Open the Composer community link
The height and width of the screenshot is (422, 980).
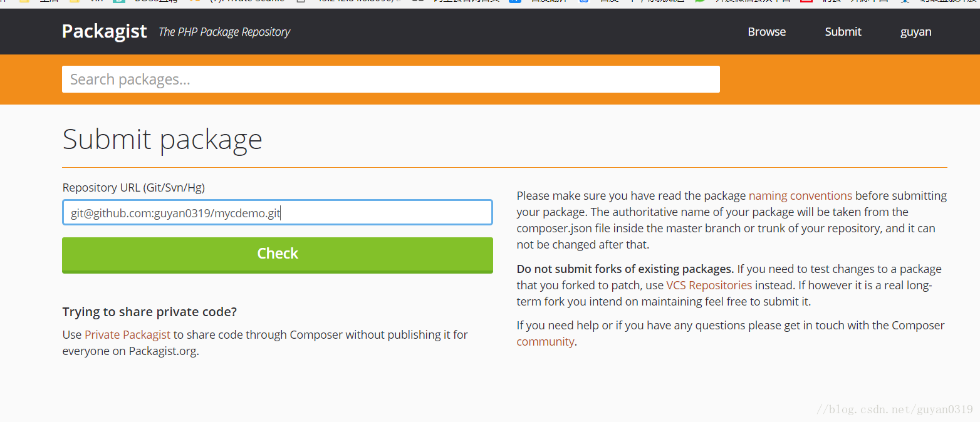click(545, 341)
